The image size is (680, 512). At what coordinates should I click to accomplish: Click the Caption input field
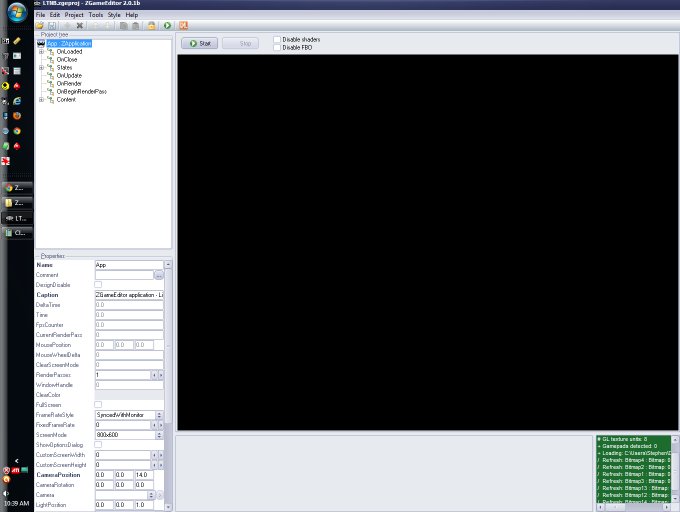point(129,295)
